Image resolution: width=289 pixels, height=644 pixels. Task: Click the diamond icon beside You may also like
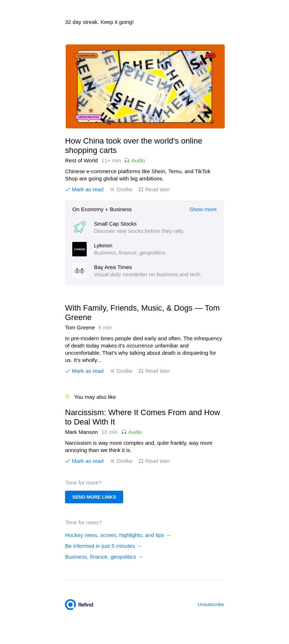point(67,397)
